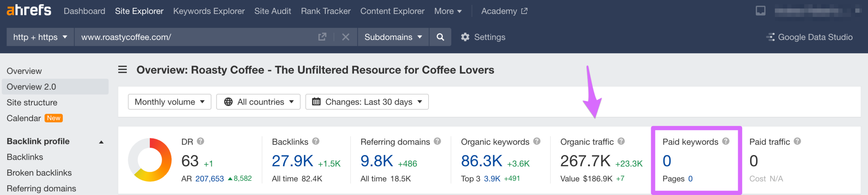Open the All countries dropdown

tap(258, 102)
